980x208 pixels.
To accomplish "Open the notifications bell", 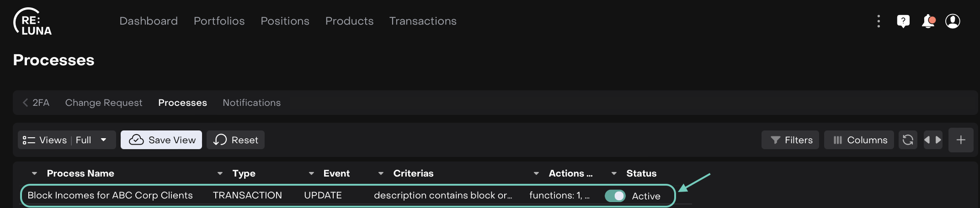I will coord(928,21).
